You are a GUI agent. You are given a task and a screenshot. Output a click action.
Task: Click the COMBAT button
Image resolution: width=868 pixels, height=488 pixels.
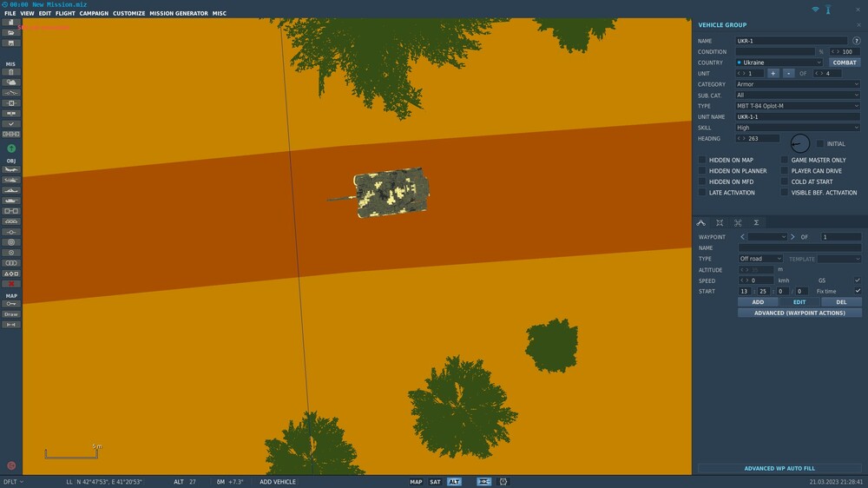[845, 63]
